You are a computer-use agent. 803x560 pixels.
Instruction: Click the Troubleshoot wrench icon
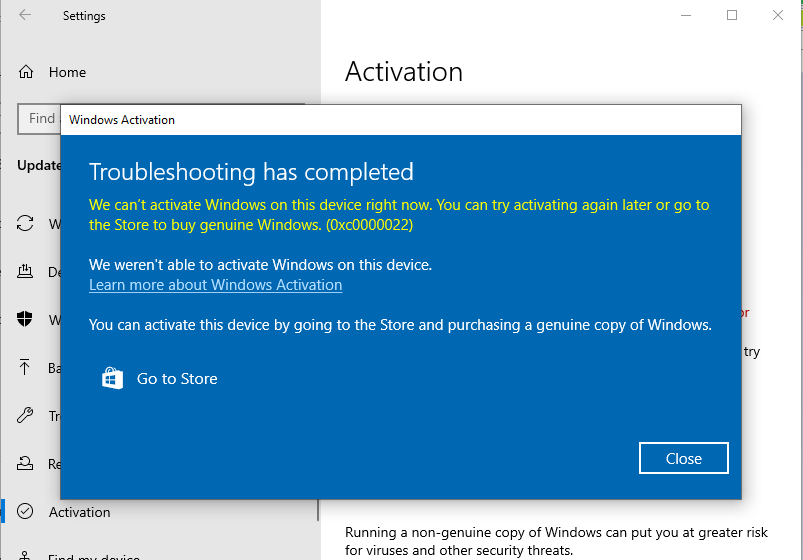[25, 415]
